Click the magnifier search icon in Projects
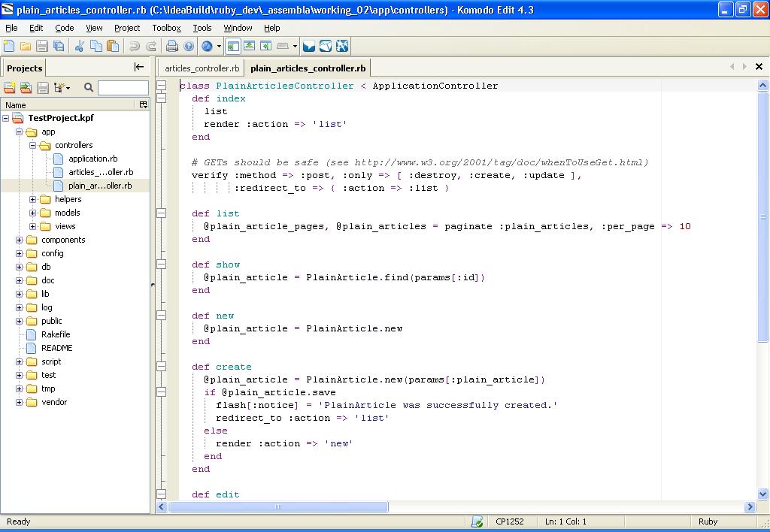 point(89,87)
